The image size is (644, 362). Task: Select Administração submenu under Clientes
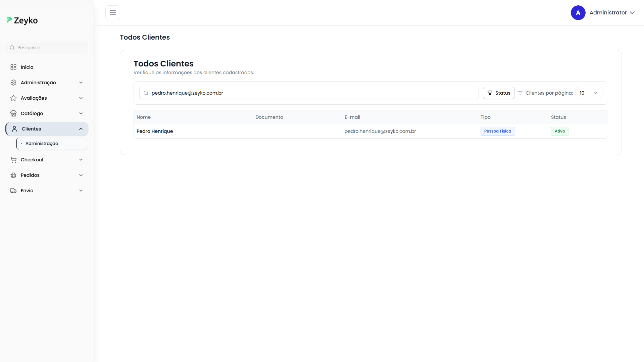pyautogui.click(x=42, y=143)
